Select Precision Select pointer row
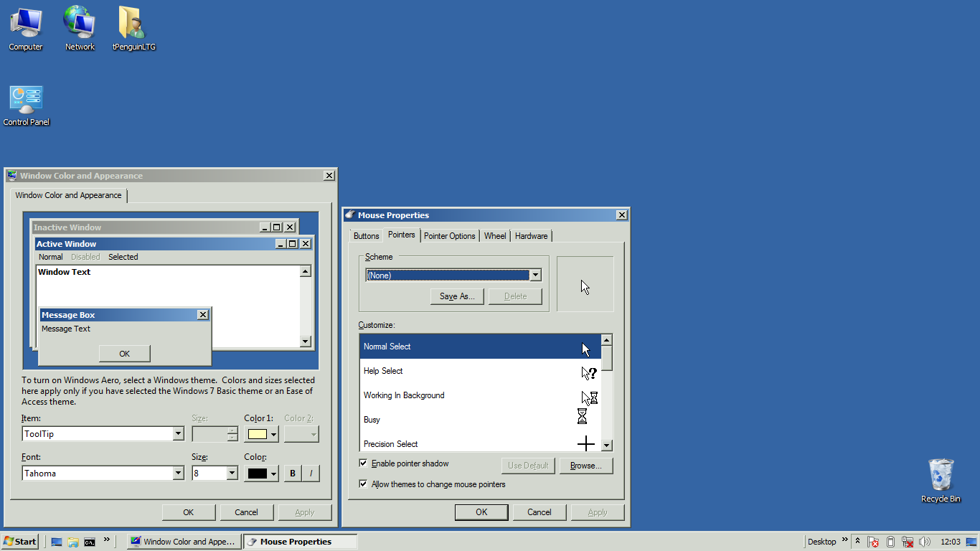 (x=480, y=443)
